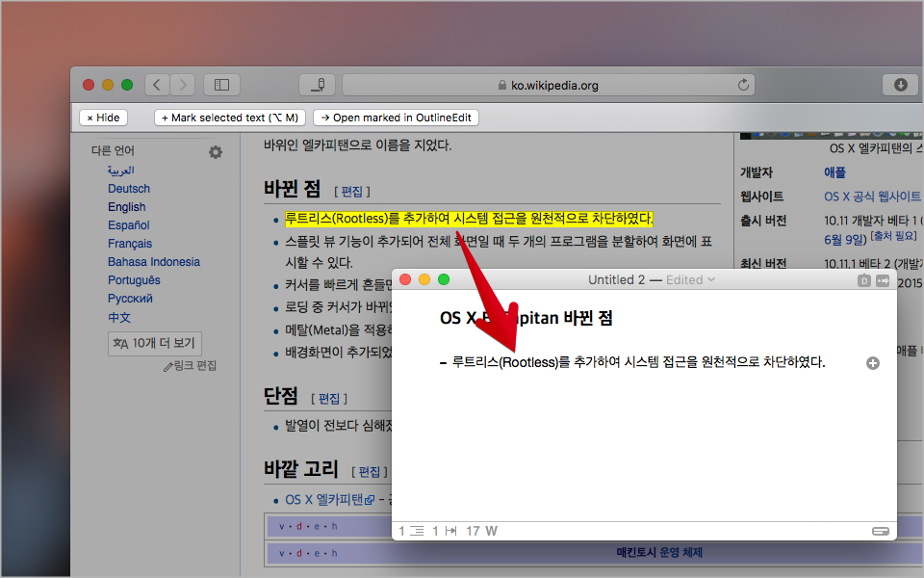Open the Français language link
This screenshot has height=578, width=924.
(x=130, y=244)
